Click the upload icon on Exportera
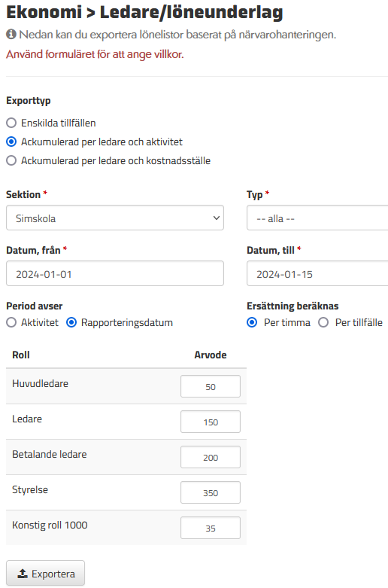 click(x=23, y=574)
